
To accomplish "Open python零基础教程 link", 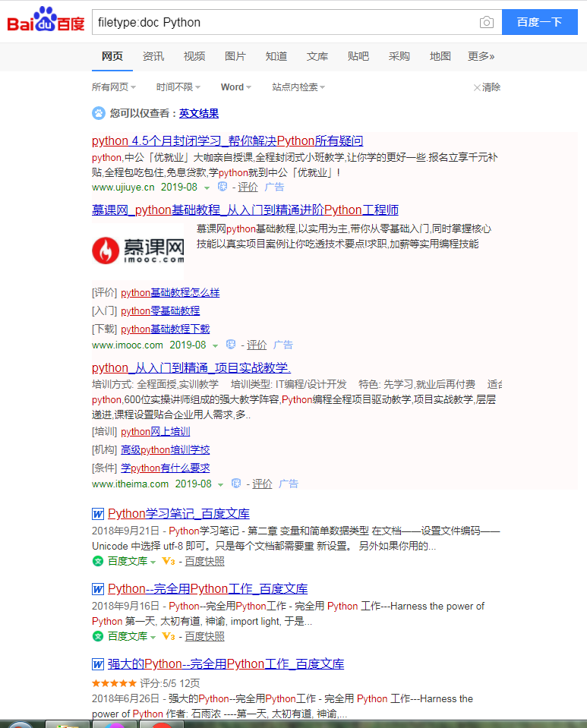I will pyautogui.click(x=160, y=310).
